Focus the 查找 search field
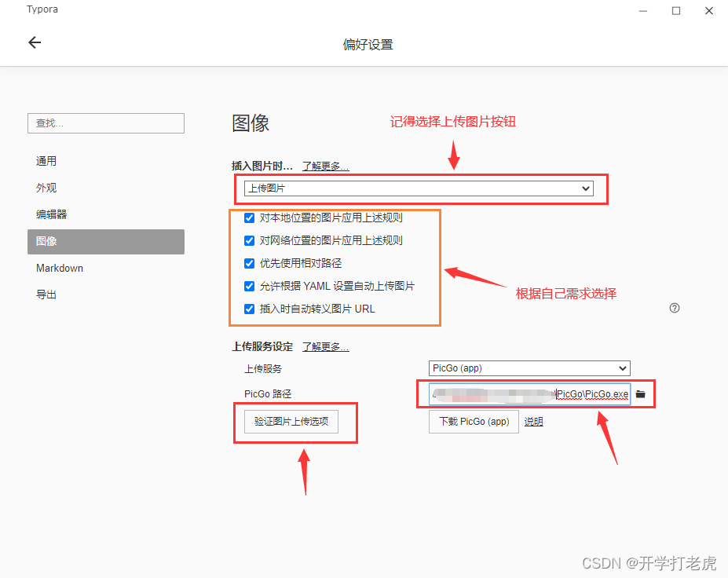The width and height of the screenshot is (728, 578). pos(106,123)
